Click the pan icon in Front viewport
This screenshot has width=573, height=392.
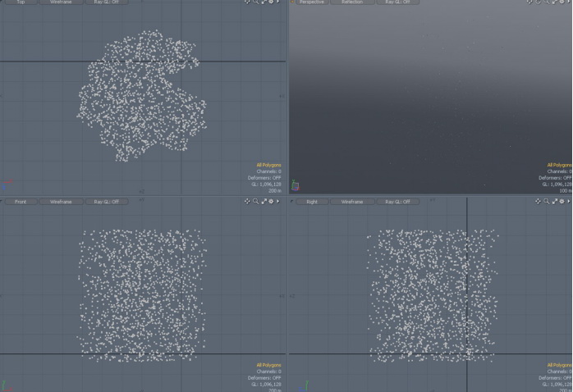click(248, 201)
